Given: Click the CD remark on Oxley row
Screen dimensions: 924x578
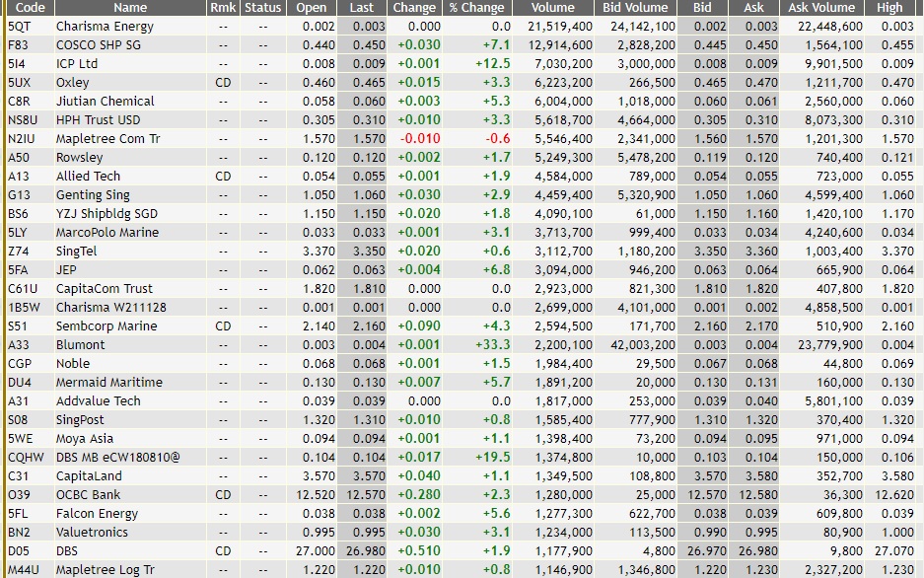Looking at the screenshot, I should [x=223, y=83].
